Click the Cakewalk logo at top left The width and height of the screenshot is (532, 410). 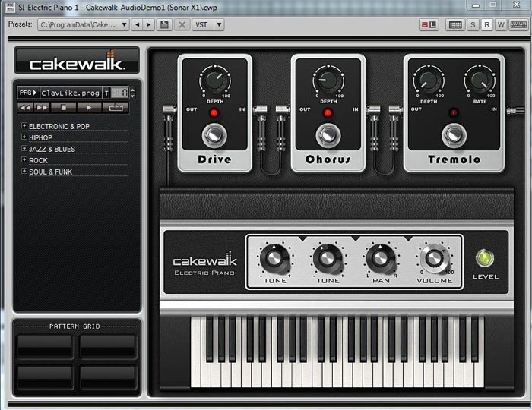tap(77, 60)
